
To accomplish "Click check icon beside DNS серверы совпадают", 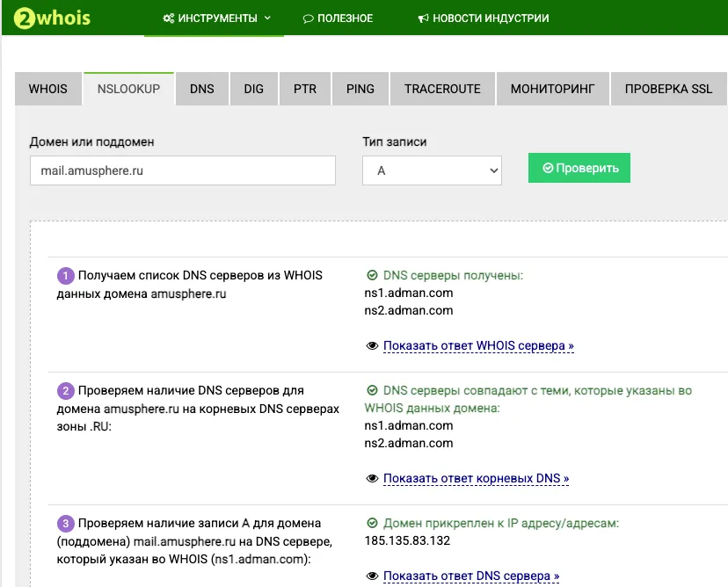I will (x=373, y=390).
